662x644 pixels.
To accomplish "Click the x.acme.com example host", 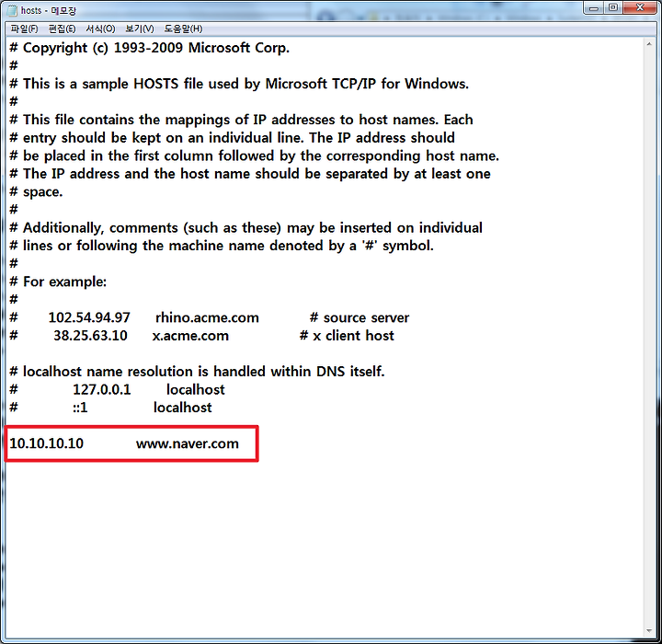I will 190,336.
